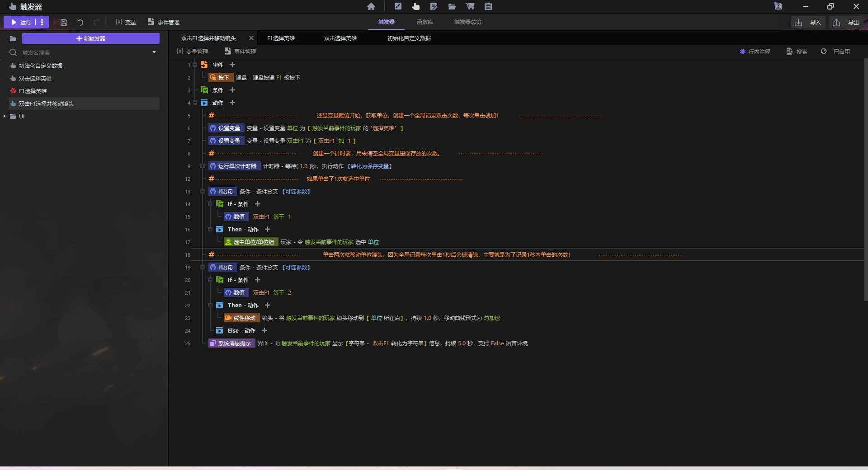
Task: Collapse the 运行单次计时器 block on line 9
Action: point(203,166)
